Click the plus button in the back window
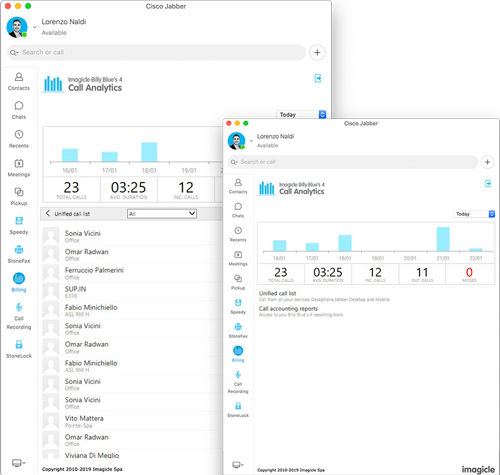Image resolution: width=500 pixels, height=475 pixels. coord(317,52)
